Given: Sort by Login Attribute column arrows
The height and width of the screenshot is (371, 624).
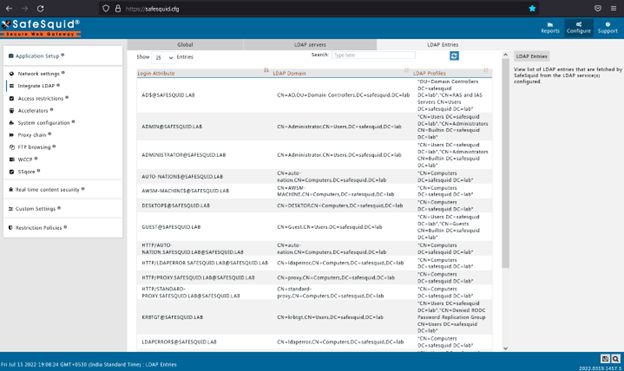Looking at the screenshot, I should (x=266, y=70).
